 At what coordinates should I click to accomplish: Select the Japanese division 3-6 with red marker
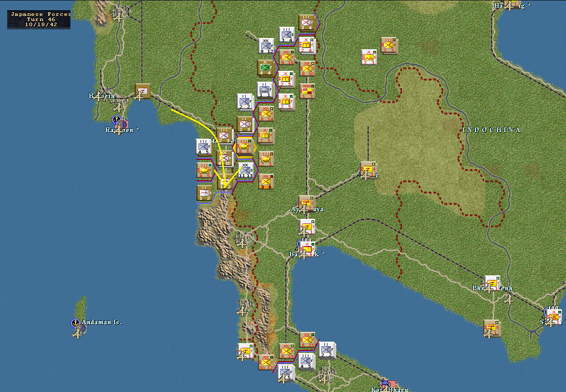point(266,181)
